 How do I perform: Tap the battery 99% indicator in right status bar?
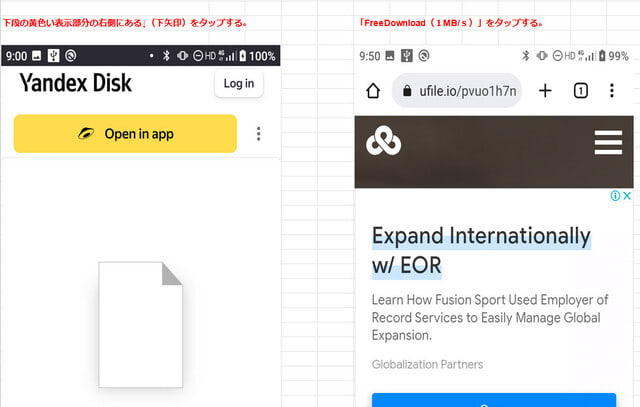613,56
